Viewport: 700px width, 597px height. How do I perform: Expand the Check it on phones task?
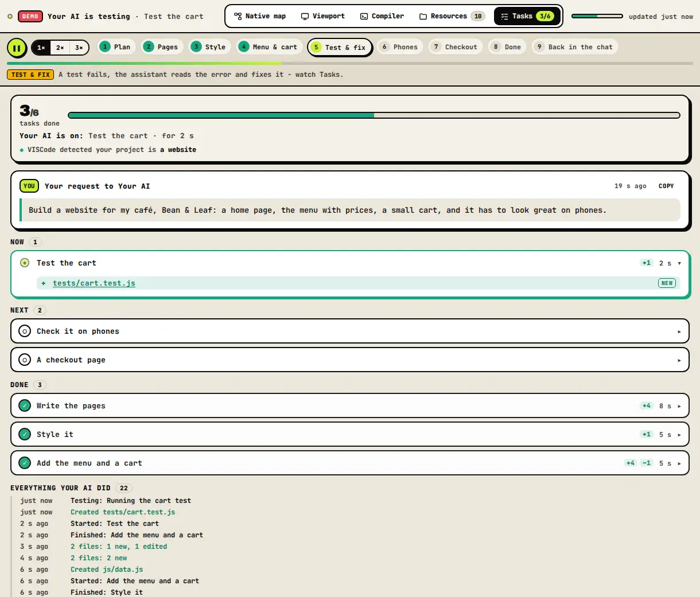point(679,331)
